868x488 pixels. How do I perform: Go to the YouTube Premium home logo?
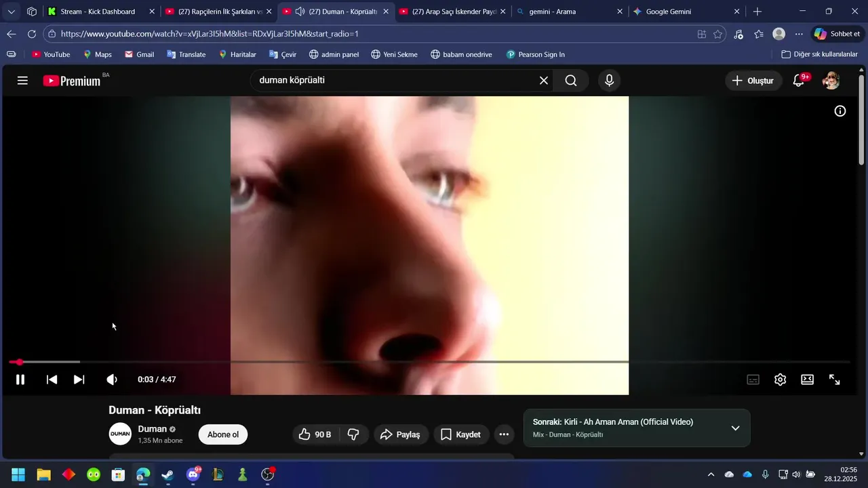(72, 81)
